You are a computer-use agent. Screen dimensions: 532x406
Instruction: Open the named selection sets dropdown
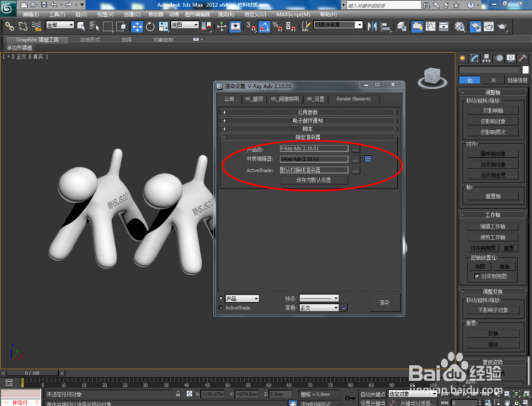(338, 25)
